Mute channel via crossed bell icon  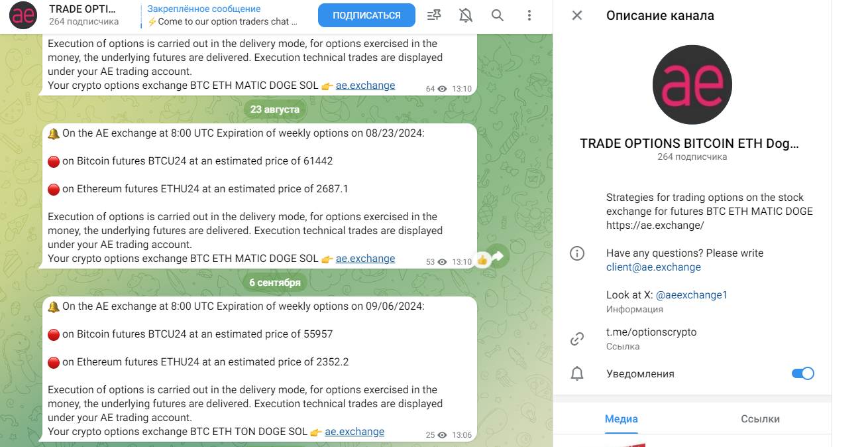pos(466,15)
